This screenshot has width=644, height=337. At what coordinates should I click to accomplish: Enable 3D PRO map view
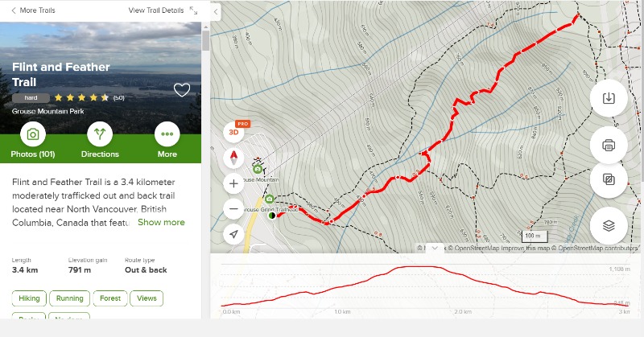tap(233, 132)
